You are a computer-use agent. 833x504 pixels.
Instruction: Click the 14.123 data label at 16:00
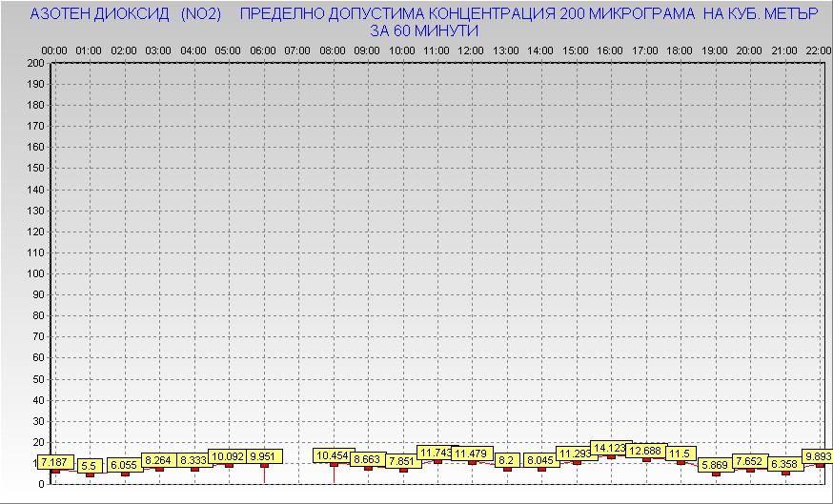(610, 448)
